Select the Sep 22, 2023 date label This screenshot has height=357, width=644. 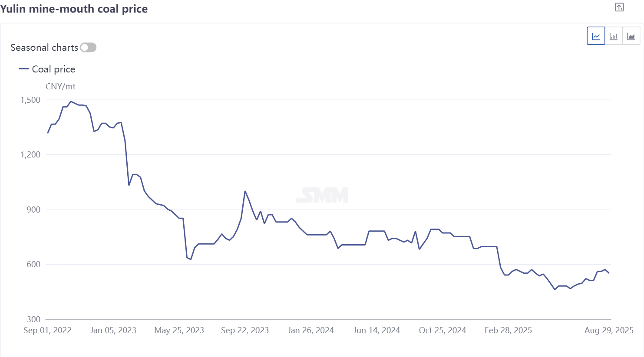(x=245, y=331)
